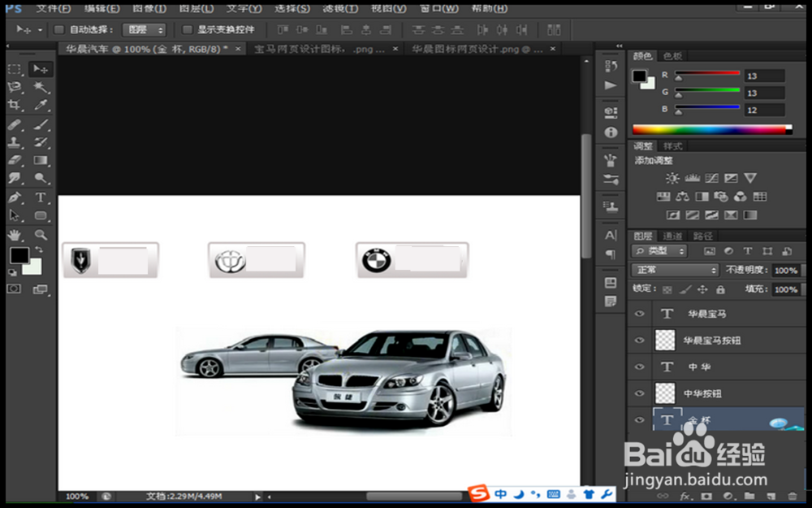This screenshot has height=508, width=812.
Task: Click the layer style fx icon
Action: coord(685,496)
